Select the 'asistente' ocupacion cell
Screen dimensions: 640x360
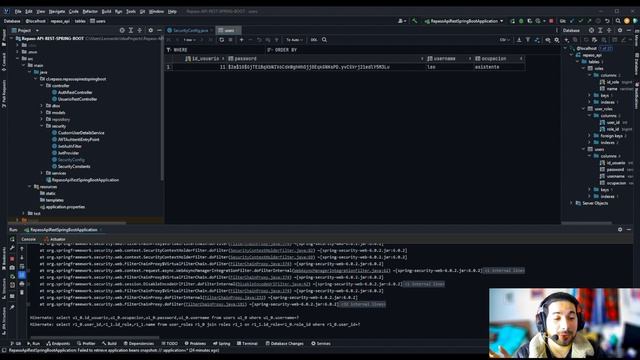(x=499, y=67)
